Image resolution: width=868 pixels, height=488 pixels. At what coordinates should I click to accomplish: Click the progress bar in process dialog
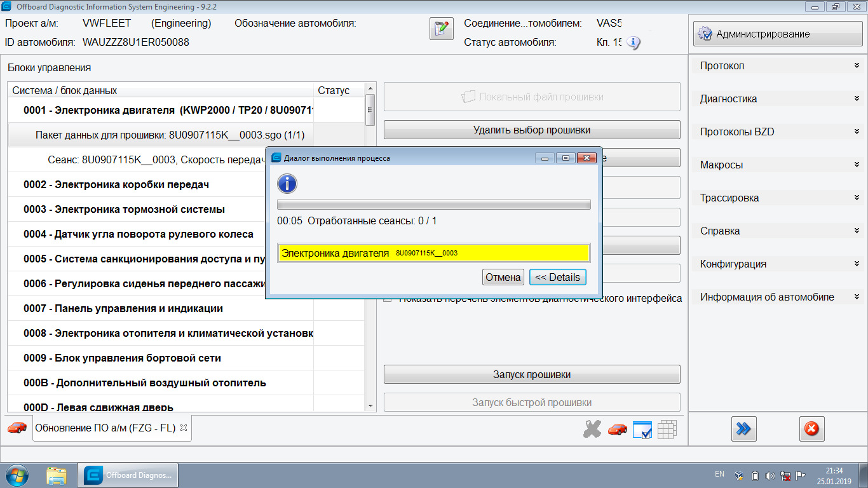point(434,205)
